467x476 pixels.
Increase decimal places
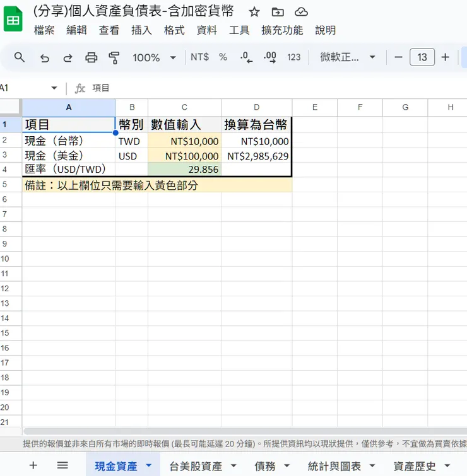(270, 57)
